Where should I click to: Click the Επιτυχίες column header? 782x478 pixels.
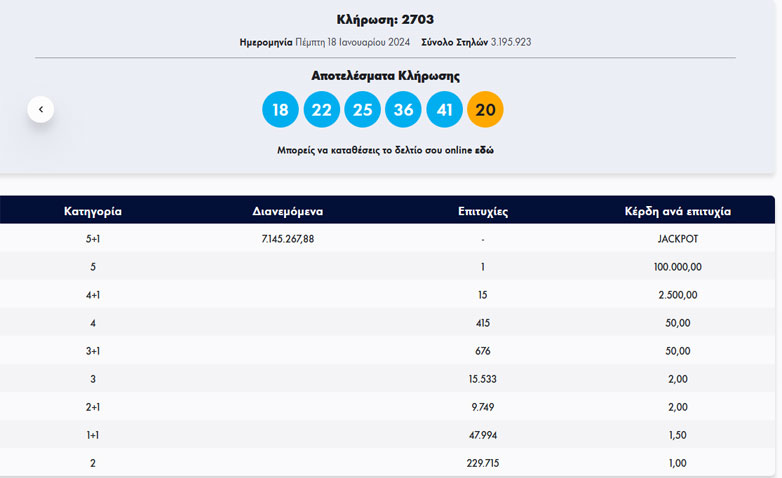pos(482,211)
